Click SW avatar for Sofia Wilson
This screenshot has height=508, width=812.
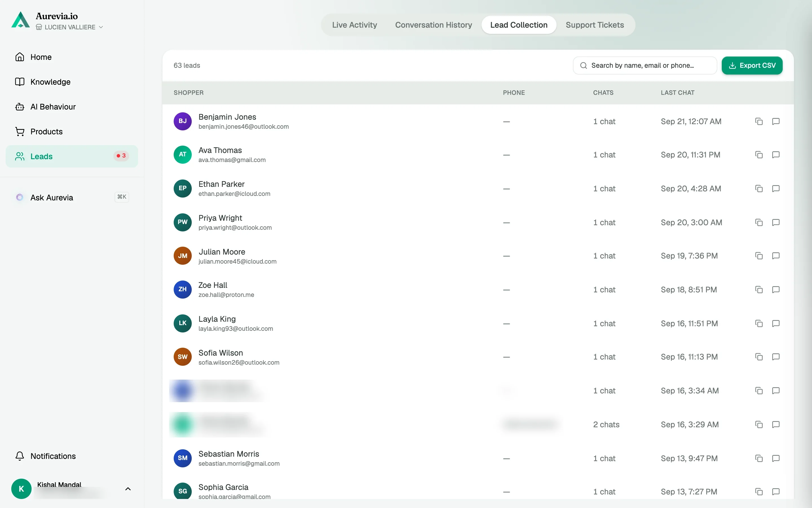182,357
